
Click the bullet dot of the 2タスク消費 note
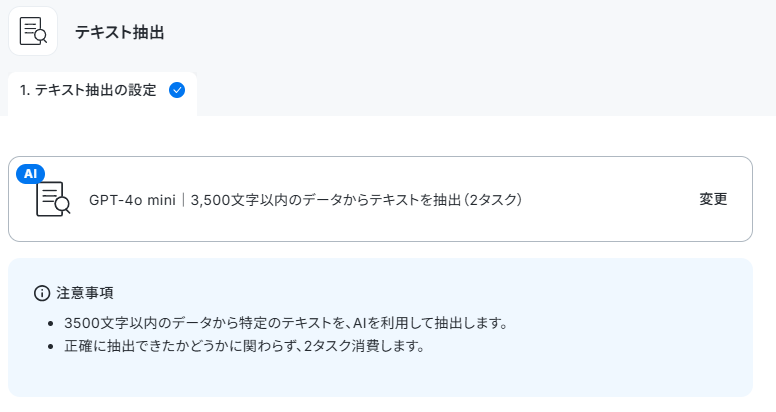click(50, 347)
